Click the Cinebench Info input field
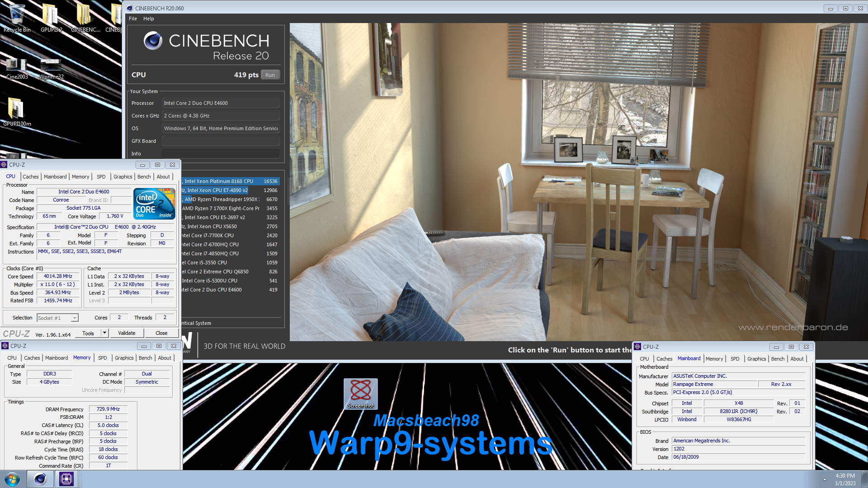868x488 pixels. 221,154
